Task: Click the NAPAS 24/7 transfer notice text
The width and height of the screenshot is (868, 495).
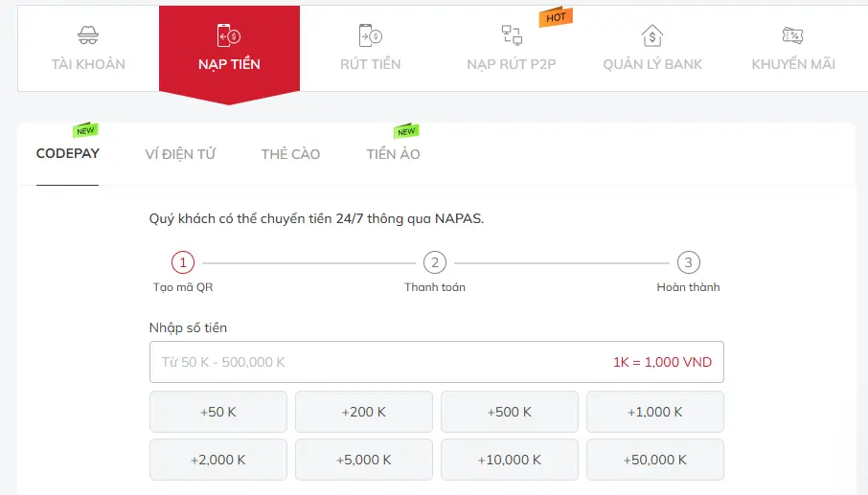Action: tap(316, 219)
